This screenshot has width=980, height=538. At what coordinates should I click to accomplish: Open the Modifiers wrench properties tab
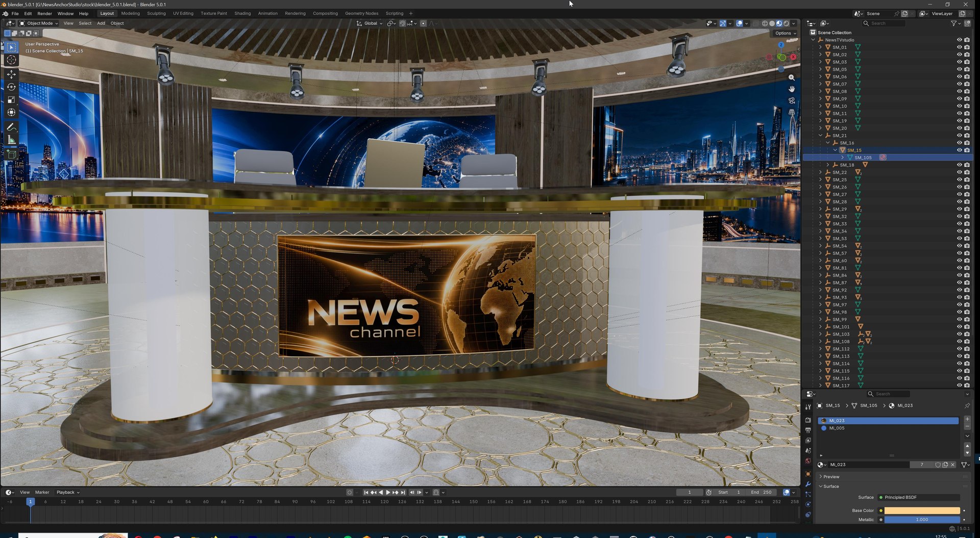808,484
